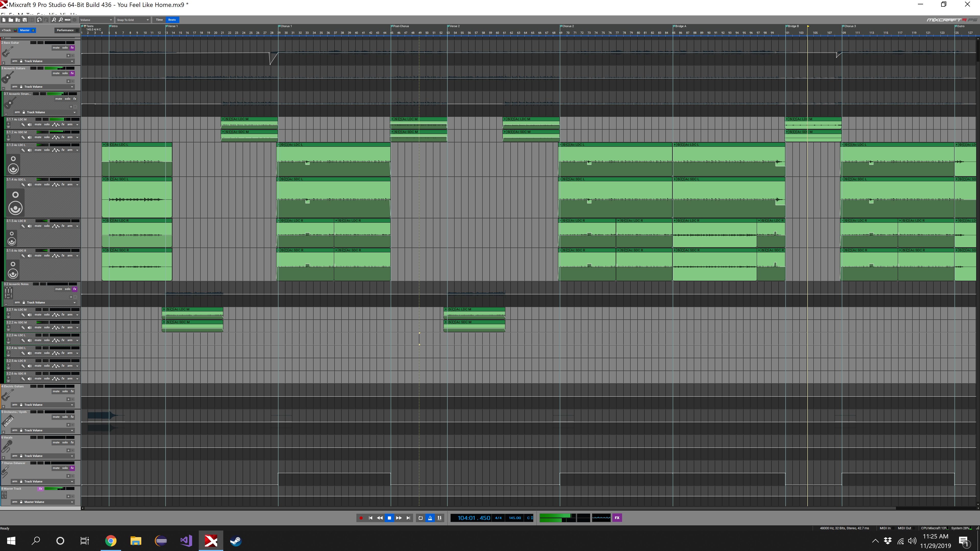980x551 pixels.
Task: Toggle the metronome
Action: tap(430, 518)
